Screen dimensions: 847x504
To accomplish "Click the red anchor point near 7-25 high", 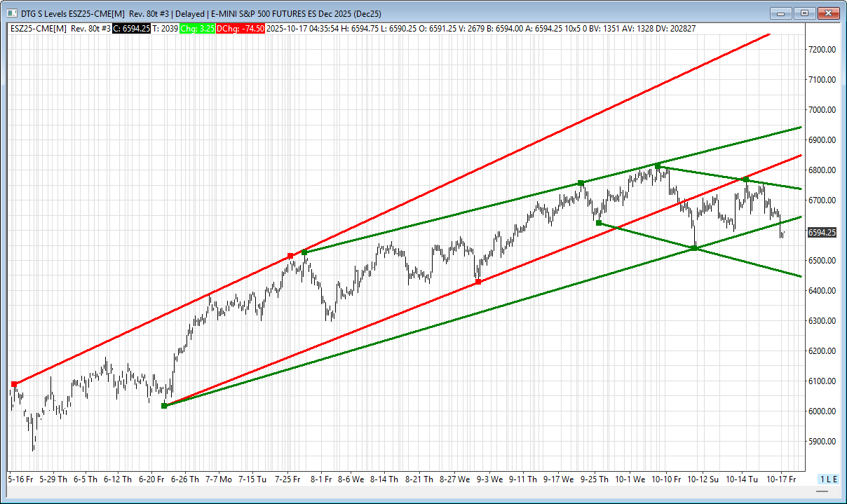I will tap(290, 256).
